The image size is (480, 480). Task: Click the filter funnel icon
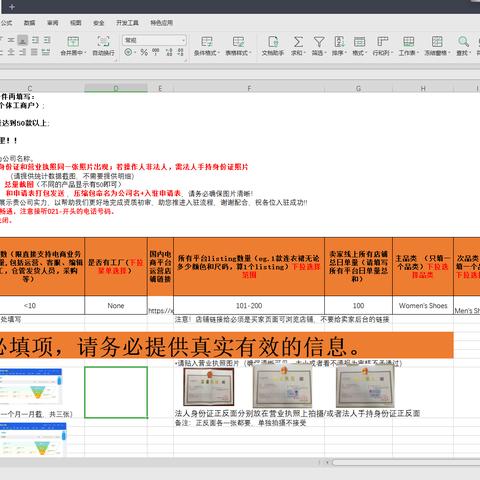pyautogui.click(x=319, y=42)
